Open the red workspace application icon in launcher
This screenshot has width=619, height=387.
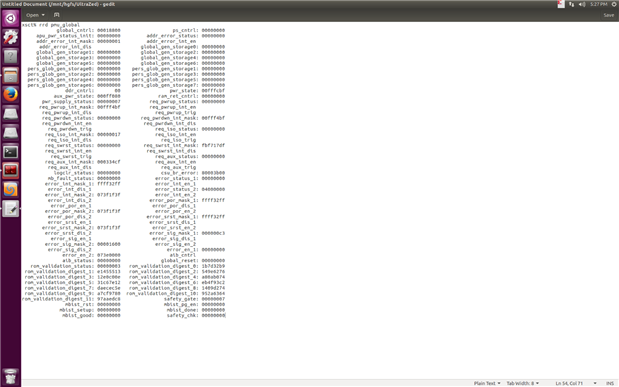(x=10, y=171)
